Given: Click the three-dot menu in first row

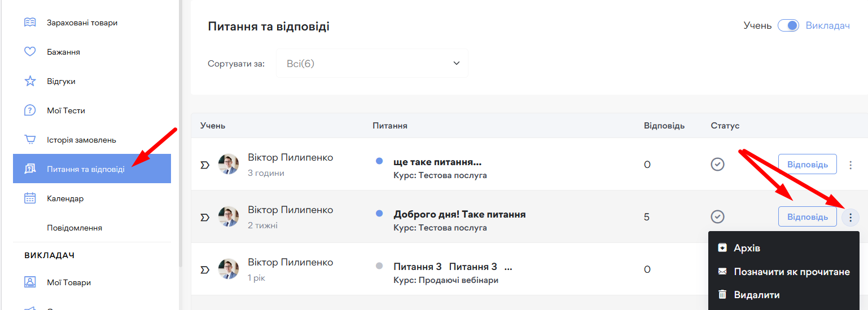Looking at the screenshot, I should pos(851,165).
